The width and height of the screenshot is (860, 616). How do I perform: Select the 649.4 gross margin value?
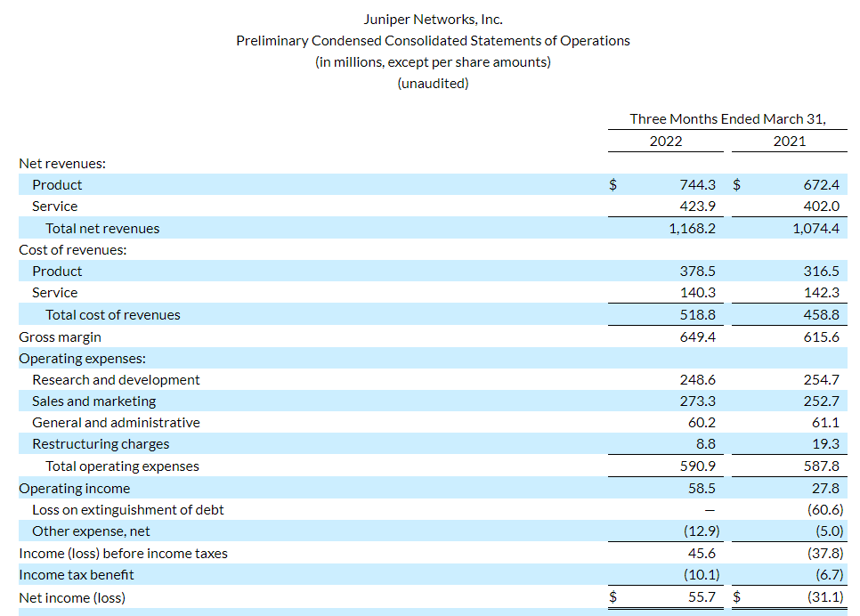696,336
